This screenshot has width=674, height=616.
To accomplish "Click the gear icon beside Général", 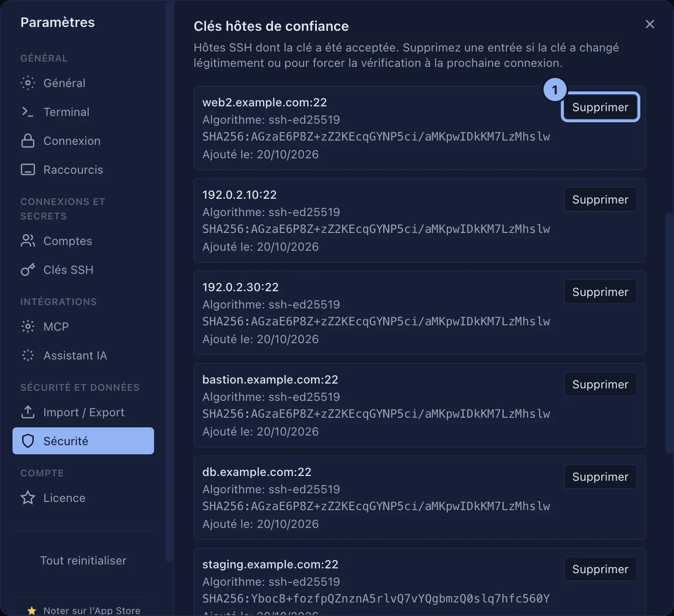I will pos(28,83).
